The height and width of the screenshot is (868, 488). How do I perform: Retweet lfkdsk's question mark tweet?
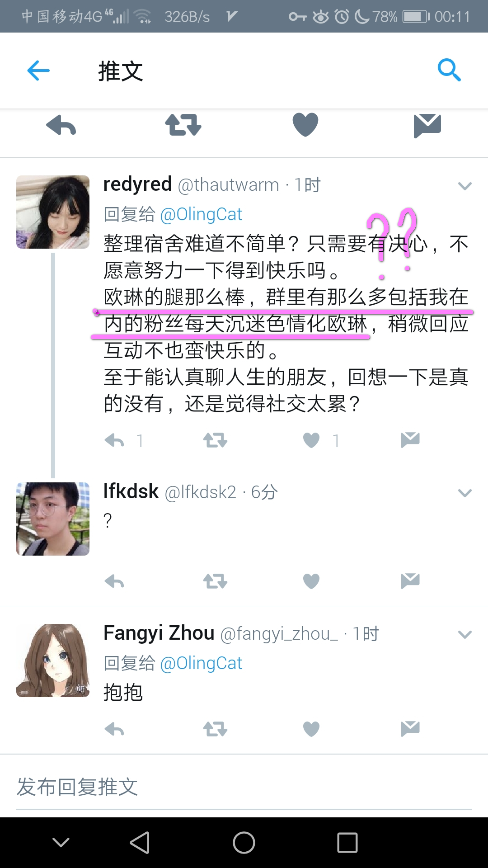[215, 581]
